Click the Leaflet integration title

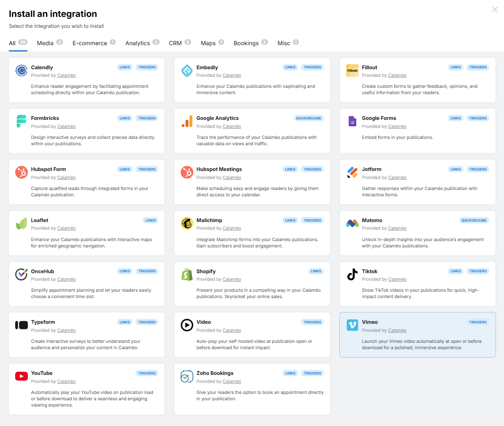(40, 220)
